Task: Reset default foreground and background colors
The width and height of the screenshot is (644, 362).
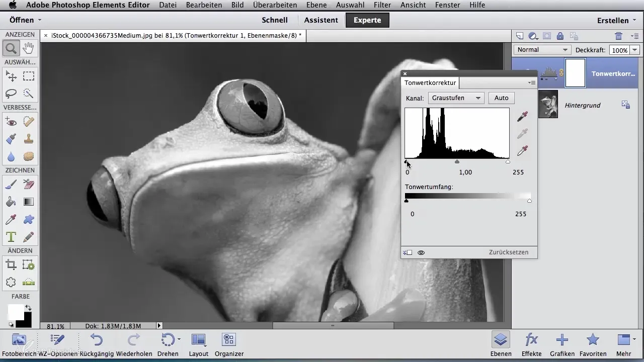Action: 11,325
